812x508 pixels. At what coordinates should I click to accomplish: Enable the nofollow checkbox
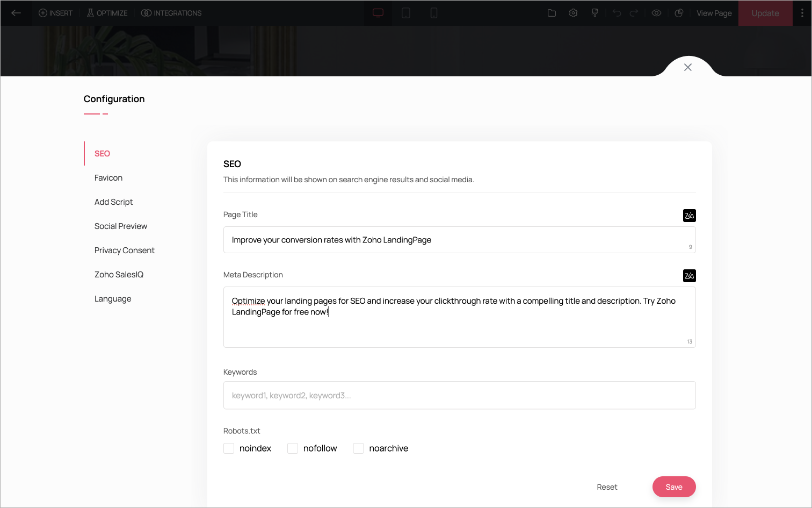coord(293,448)
